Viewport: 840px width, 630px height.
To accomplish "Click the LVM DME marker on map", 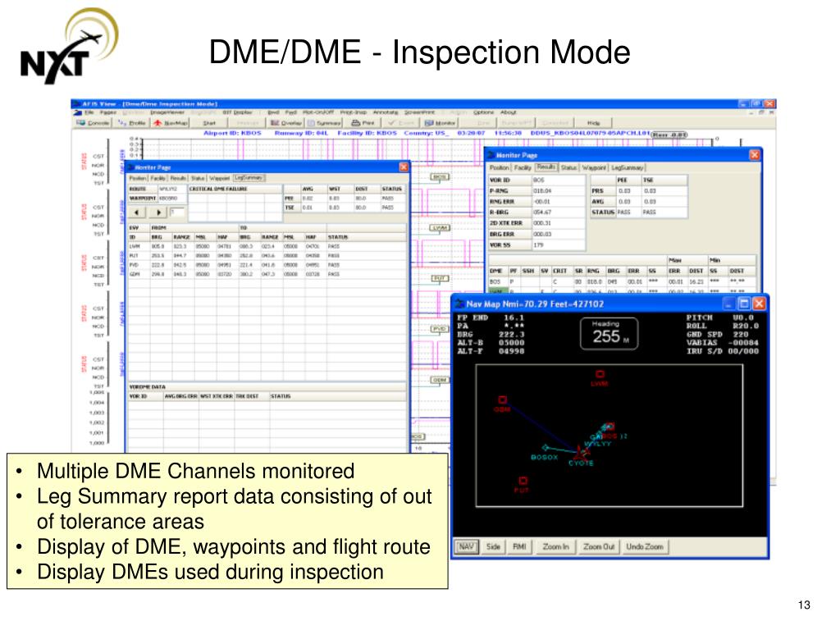I will [600, 374].
